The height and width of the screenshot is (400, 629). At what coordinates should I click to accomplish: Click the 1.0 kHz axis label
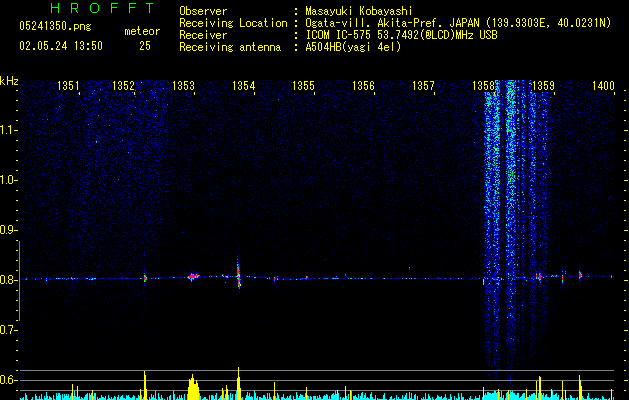8,180
